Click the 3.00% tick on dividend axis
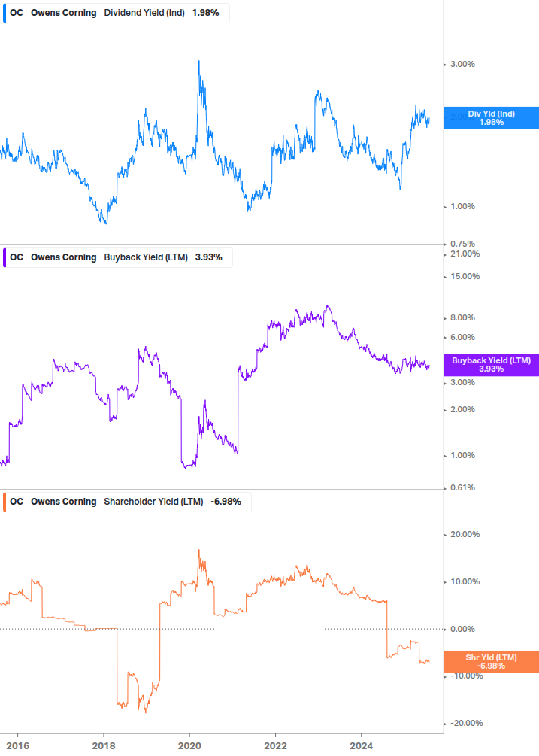The height and width of the screenshot is (756, 539). click(x=462, y=64)
